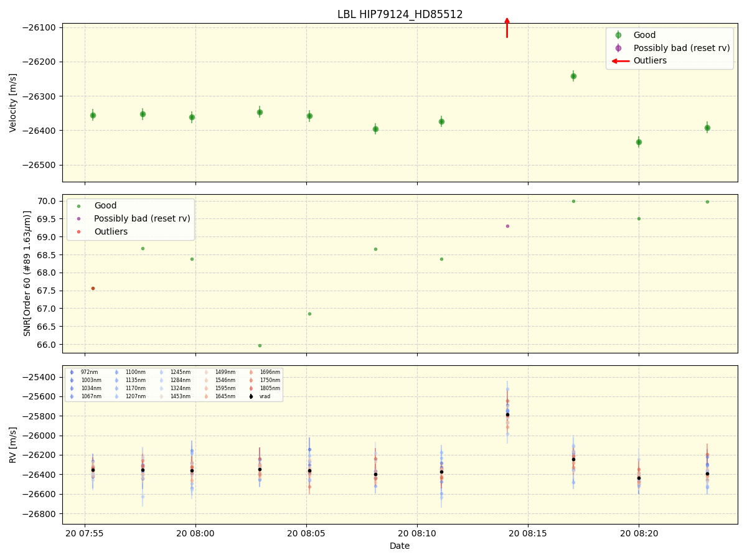
Task: Select the red outlier arrow in the velocity panel
Action: click(x=507, y=28)
